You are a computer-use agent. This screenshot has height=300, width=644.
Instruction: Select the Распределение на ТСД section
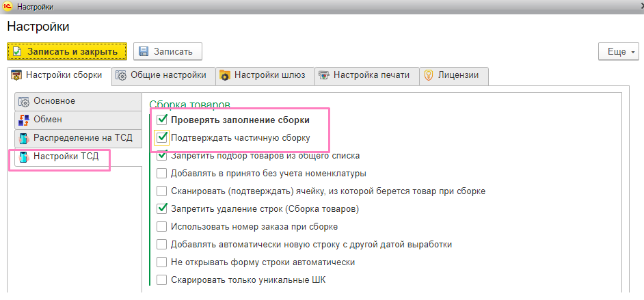click(x=78, y=139)
